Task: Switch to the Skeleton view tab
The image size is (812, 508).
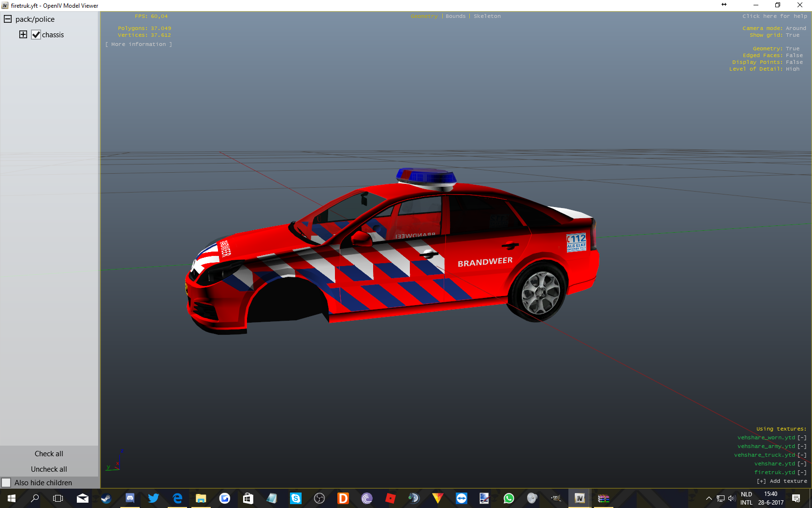Action: (487, 16)
